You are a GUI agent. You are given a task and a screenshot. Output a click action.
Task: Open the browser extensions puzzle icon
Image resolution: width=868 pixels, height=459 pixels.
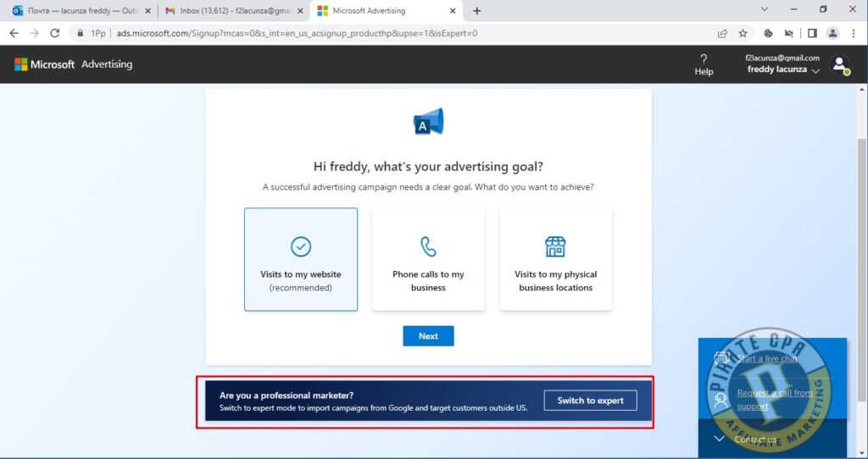pyautogui.click(x=768, y=33)
